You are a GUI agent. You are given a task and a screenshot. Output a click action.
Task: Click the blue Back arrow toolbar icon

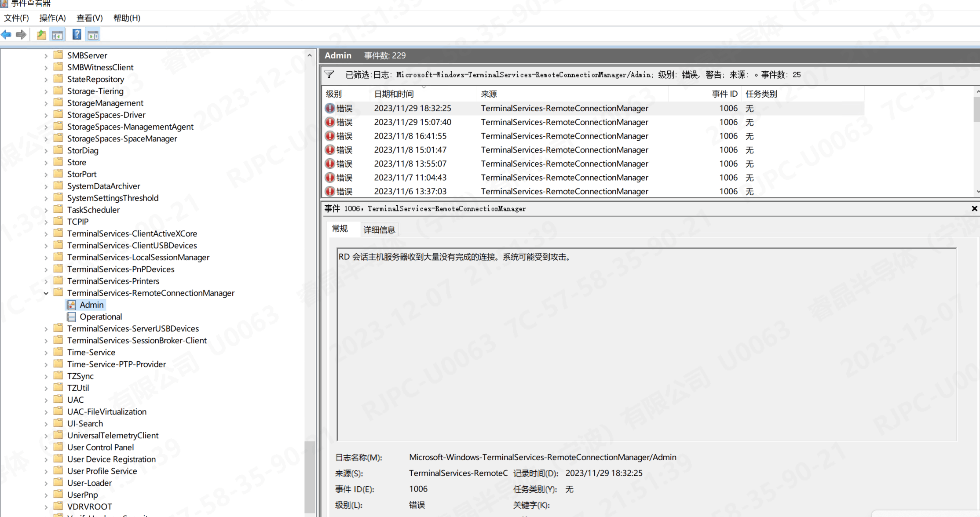[x=6, y=35]
